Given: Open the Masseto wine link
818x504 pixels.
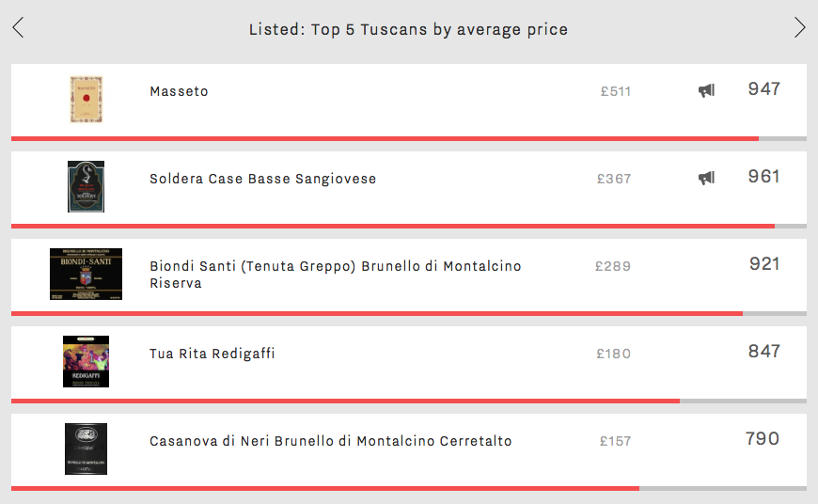Looking at the screenshot, I should coord(179,91).
